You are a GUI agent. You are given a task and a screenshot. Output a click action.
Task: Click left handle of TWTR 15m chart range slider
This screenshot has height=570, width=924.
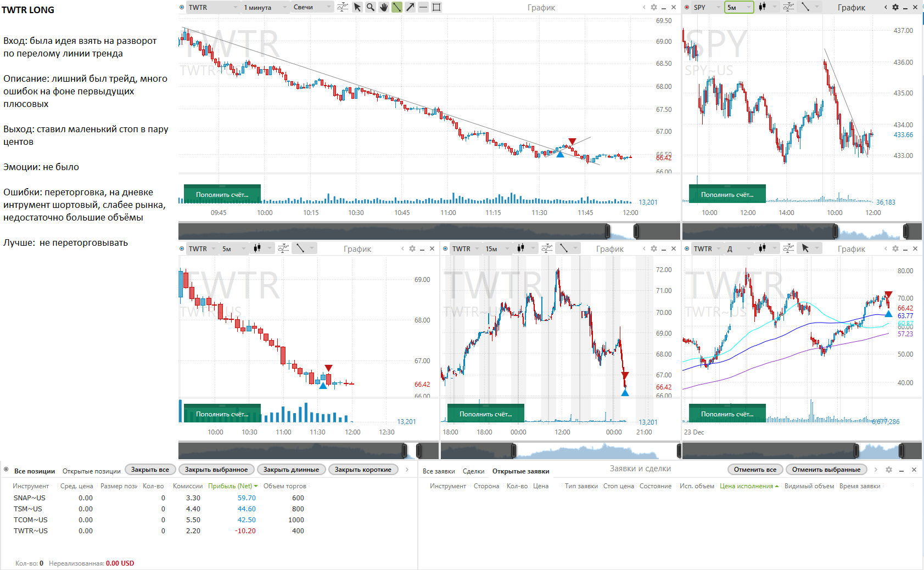[514, 450]
